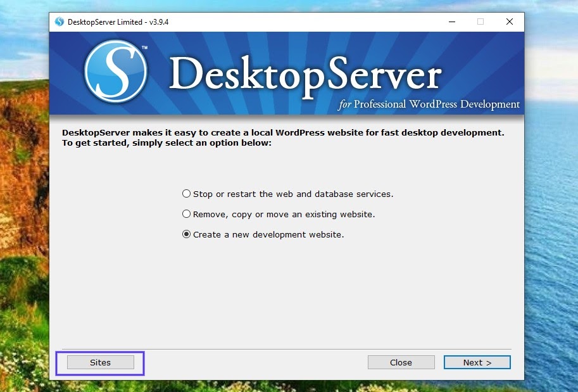This screenshot has height=392, width=578.
Task: Click the radio circle next to the stop services option
Action: pyautogui.click(x=186, y=193)
